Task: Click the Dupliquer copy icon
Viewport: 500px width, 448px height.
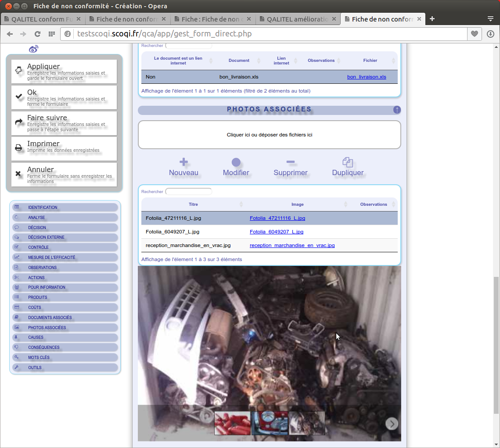Action: [x=348, y=162]
